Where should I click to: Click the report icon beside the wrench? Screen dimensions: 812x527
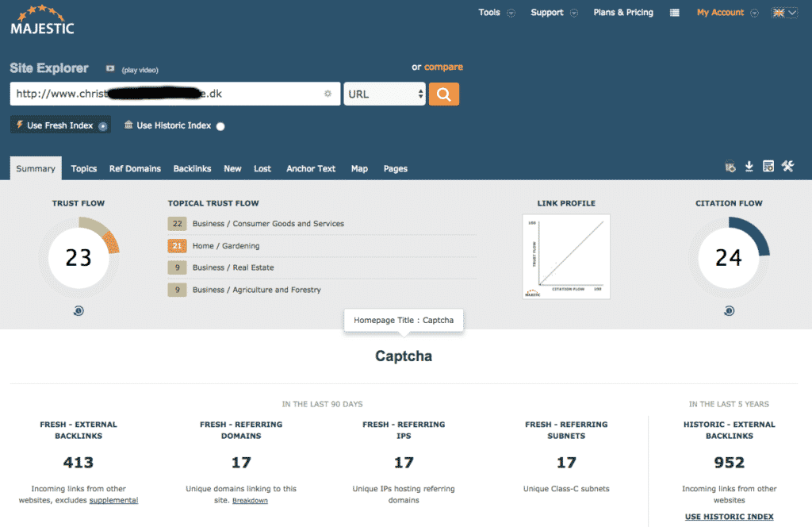coord(768,167)
